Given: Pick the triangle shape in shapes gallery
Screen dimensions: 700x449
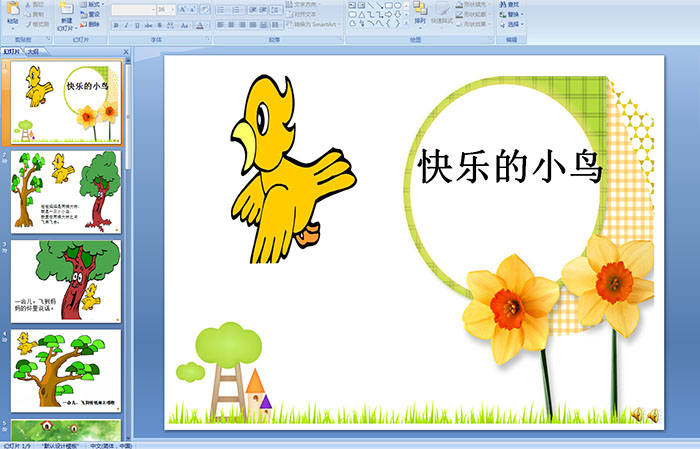Looking at the screenshot, I should pyautogui.click(x=362, y=14).
